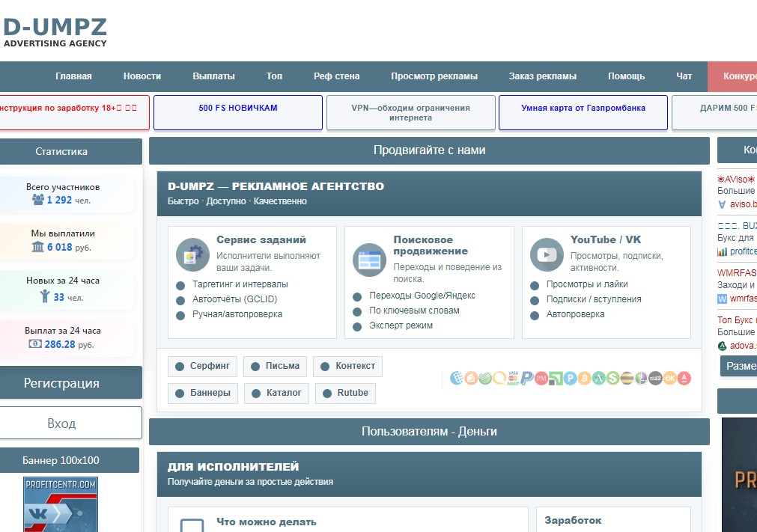Go to Просмотр рекламы in navigation

point(434,76)
